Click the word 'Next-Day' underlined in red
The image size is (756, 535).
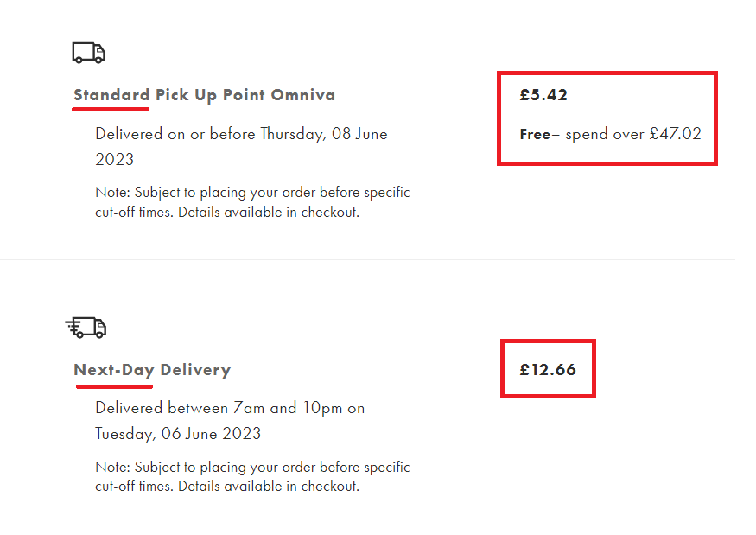pyautogui.click(x=114, y=370)
